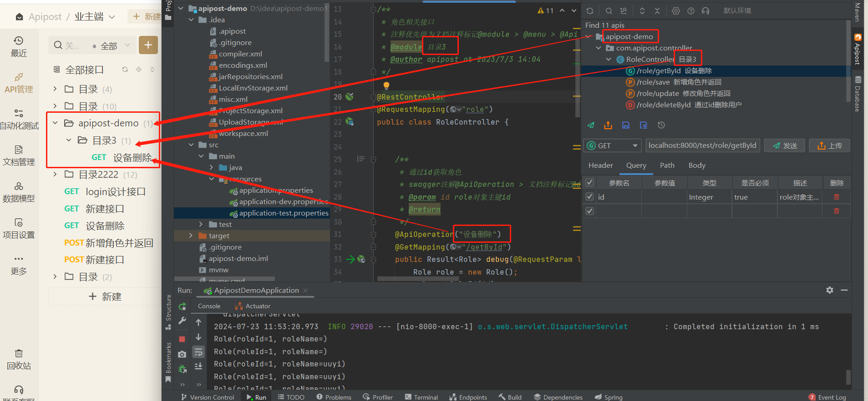Image resolution: width=868 pixels, height=401 pixels.
Task: Click warning count 11 indicator in editor
Action: coord(545,10)
